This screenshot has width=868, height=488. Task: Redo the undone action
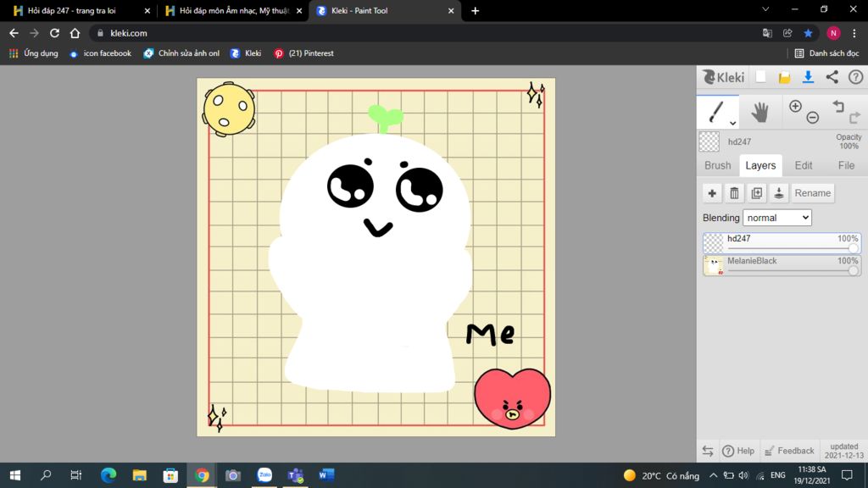pos(855,117)
